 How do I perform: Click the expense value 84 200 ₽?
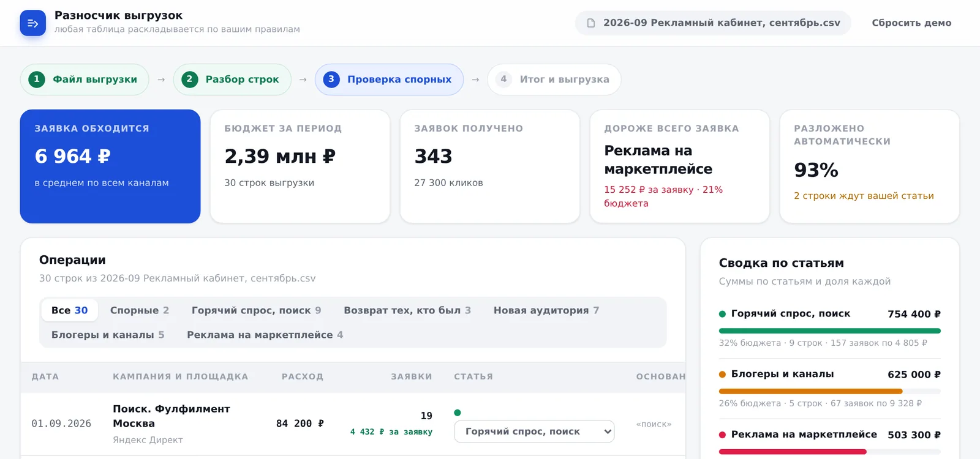[x=300, y=424]
